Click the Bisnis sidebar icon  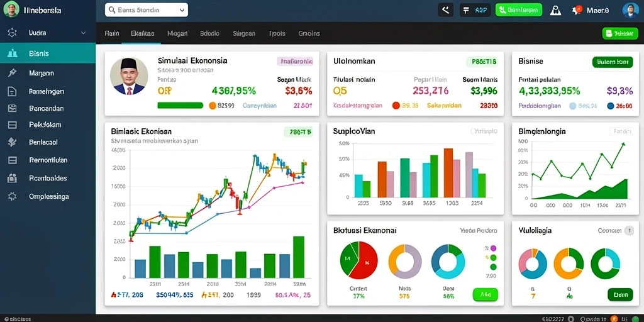(13, 53)
